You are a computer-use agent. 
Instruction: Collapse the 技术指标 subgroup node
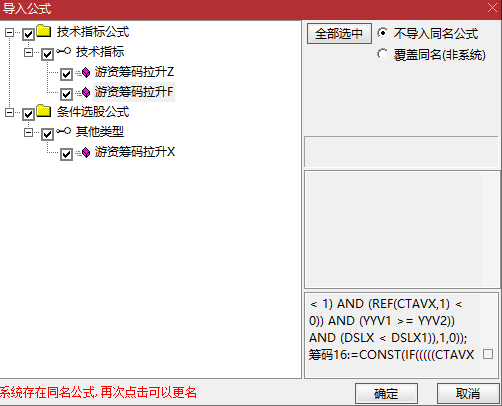tap(28, 52)
